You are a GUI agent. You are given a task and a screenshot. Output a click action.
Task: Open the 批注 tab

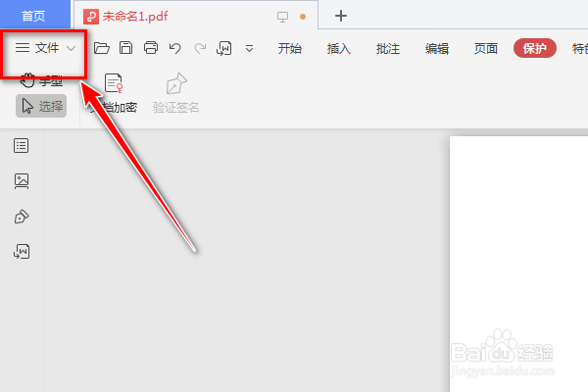tap(388, 48)
